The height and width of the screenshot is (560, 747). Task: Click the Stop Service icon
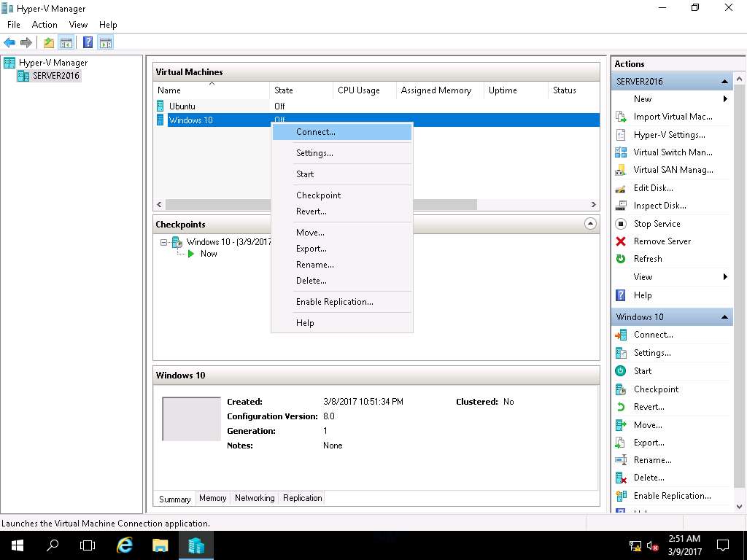pos(621,224)
